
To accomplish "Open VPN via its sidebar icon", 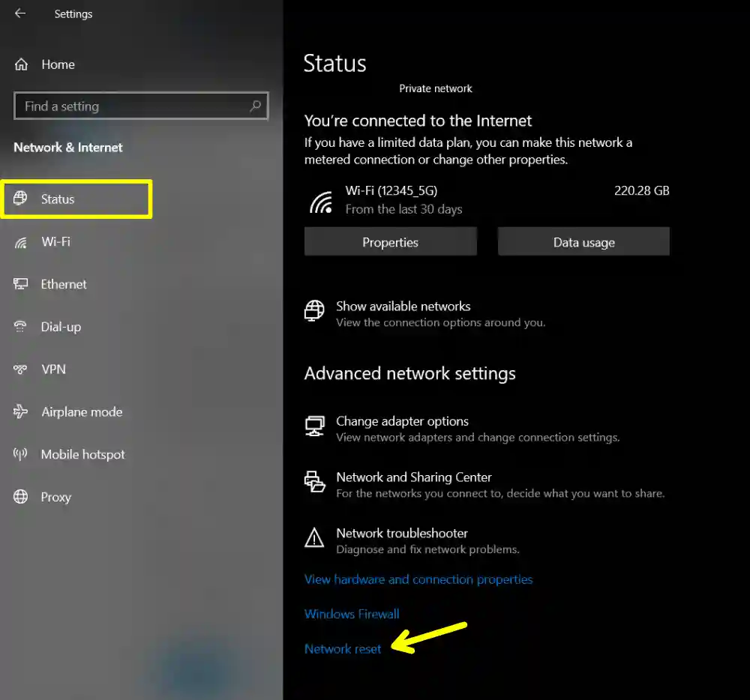I will (x=20, y=369).
